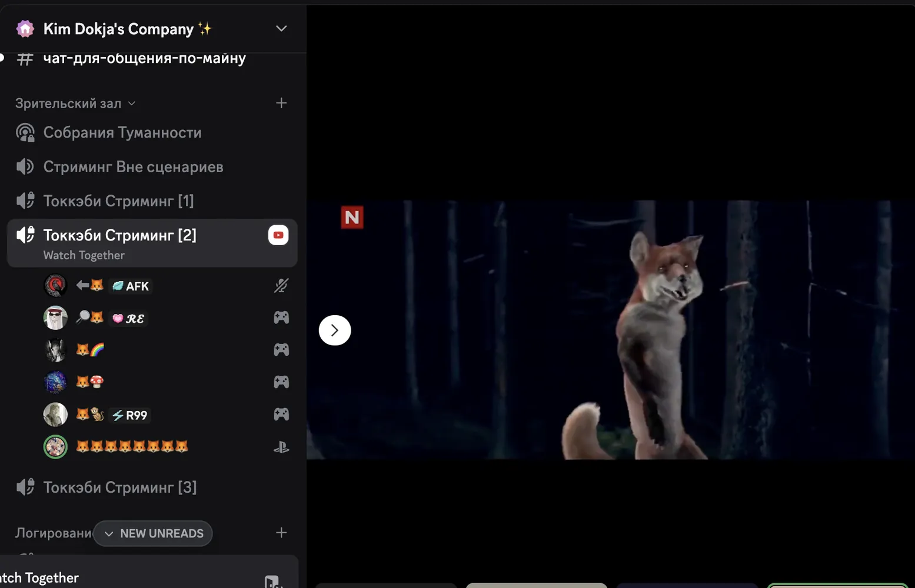
Task: Click the red N logo on the video
Action: [x=352, y=218]
